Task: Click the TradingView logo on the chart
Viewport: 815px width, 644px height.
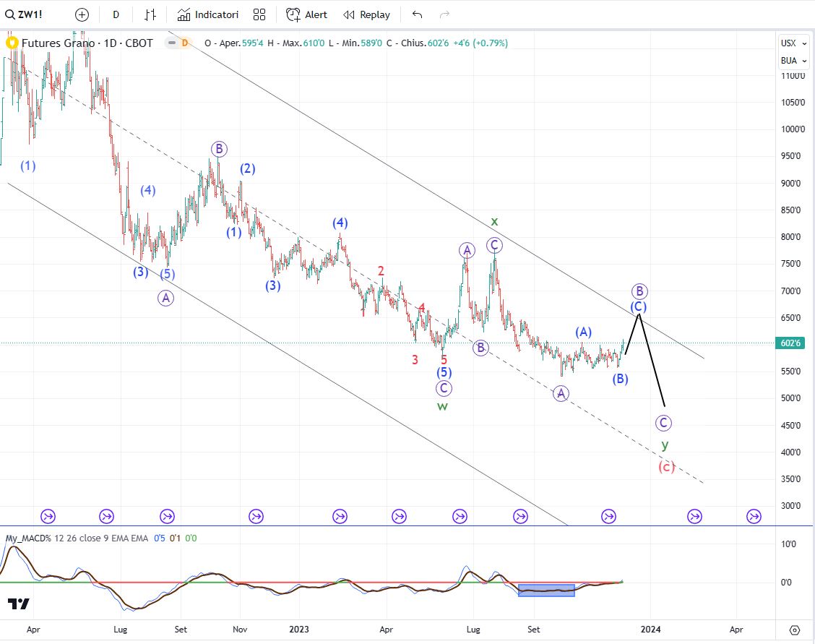Action: (x=19, y=604)
